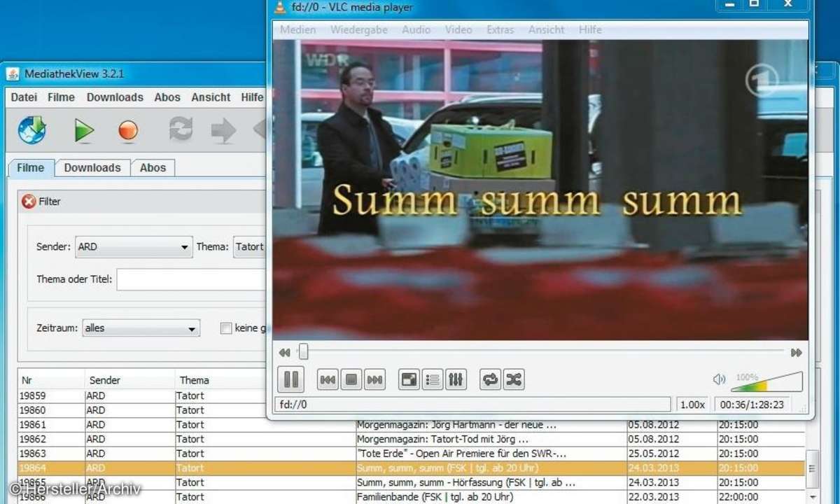Switch to the Filme tab
Screen dimensions: 840x504
[x=31, y=168]
